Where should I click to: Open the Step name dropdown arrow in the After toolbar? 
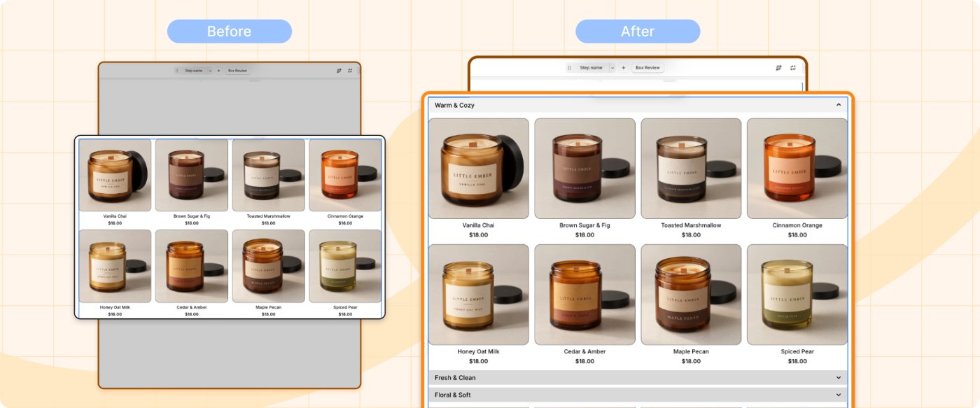click(x=612, y=68)
